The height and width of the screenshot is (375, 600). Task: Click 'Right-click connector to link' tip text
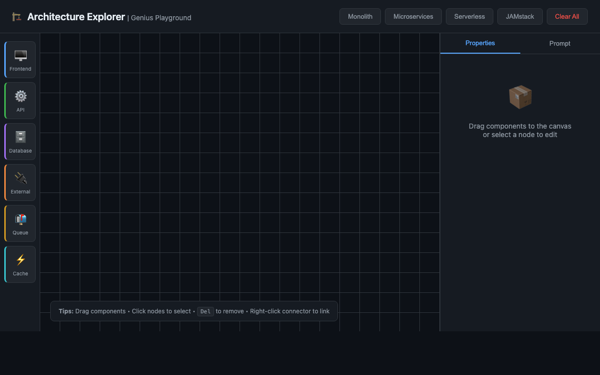pos(290,311)
